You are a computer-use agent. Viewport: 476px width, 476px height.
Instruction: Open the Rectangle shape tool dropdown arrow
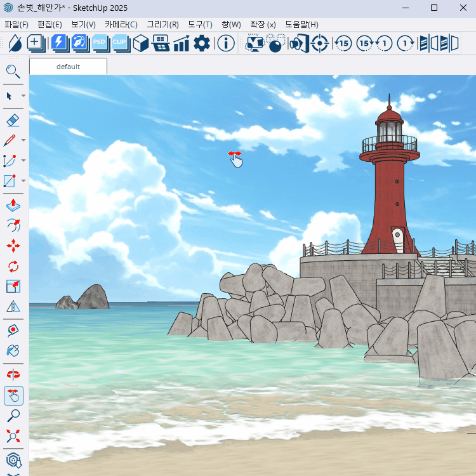(x=23, y=180)
